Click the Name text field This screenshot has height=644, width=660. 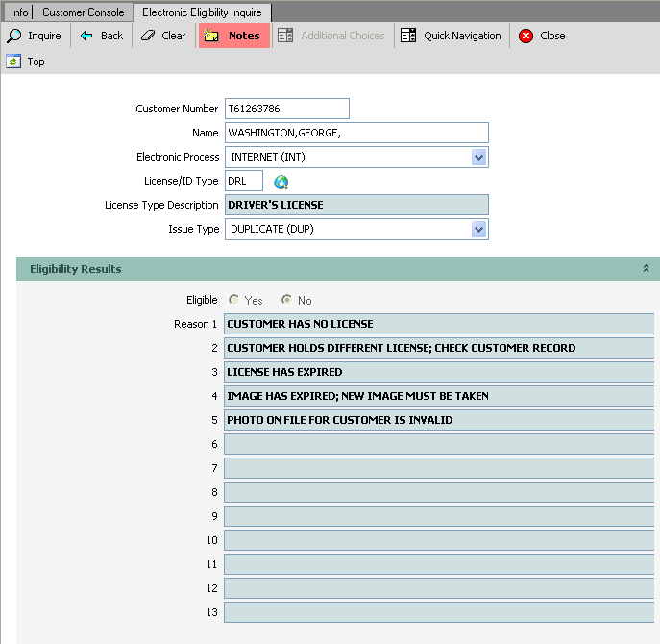[356, 133]
